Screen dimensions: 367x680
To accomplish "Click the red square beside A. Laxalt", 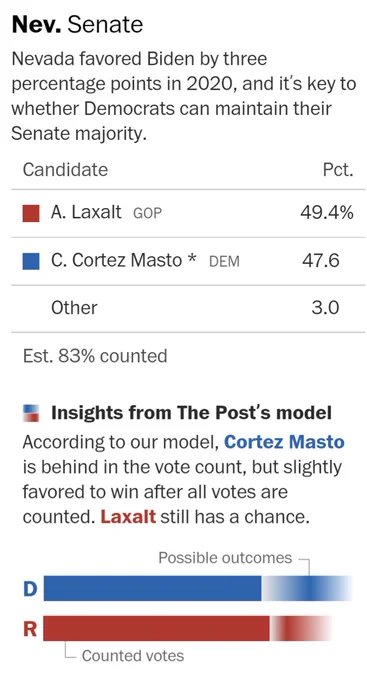I will coord(31,213).
